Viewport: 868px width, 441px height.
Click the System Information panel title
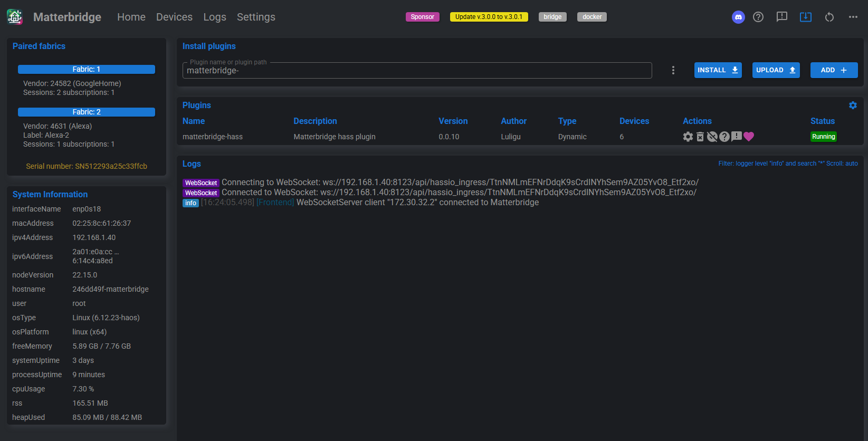pos(50,195)
